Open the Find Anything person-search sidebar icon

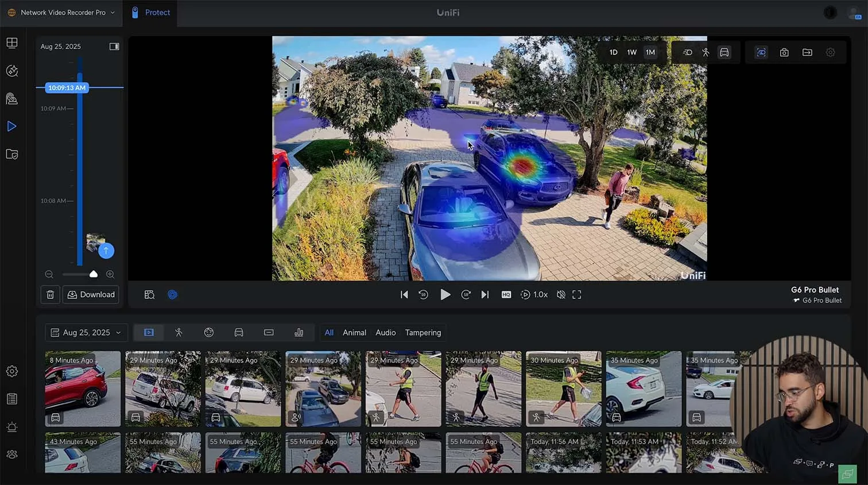12,98
